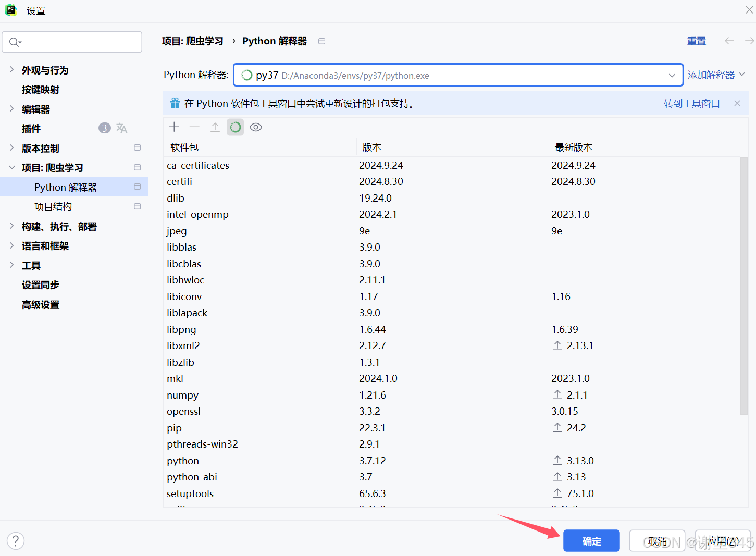Expand the 外观与行为 section
The height and width of the screenshot is (556, 756).
11,69
